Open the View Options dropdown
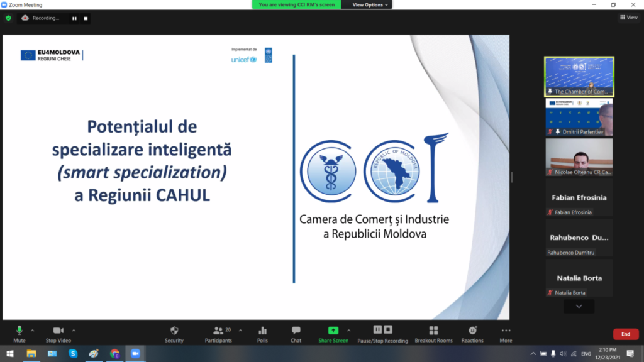Image resolution: width=644 pixels, height=362 pixels. (370, 4)
